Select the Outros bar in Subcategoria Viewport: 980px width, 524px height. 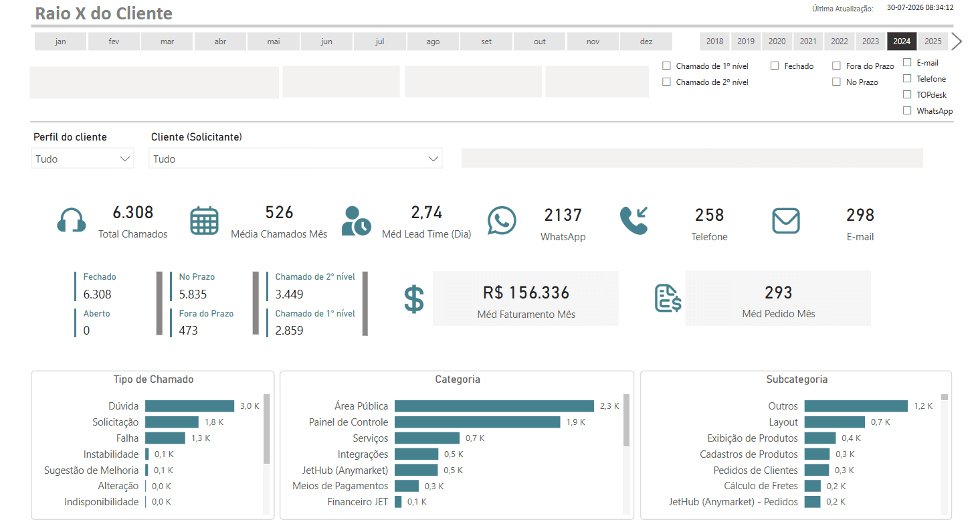[x=856, y=406]
